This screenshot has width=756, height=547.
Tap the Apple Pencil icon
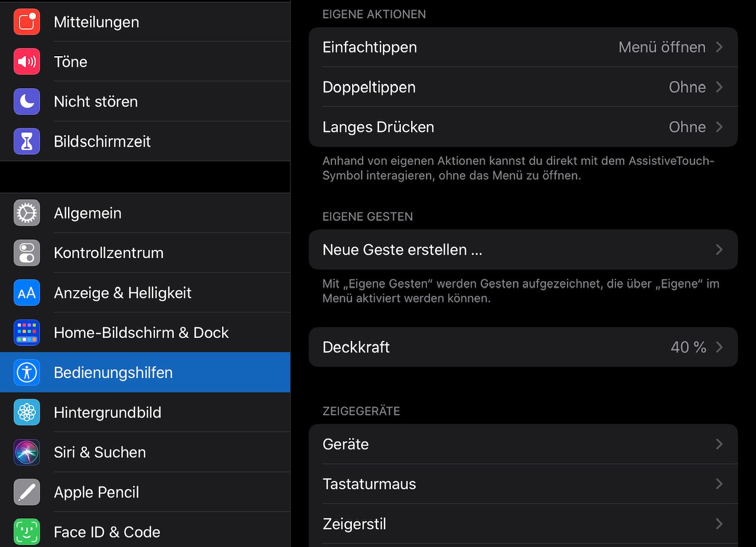[27, 492]
